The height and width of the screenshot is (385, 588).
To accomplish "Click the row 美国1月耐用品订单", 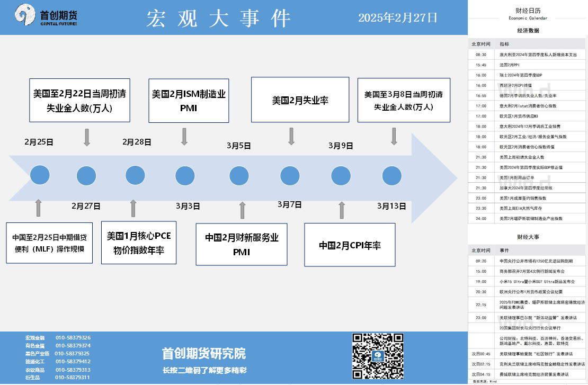I will coord(527,178).
